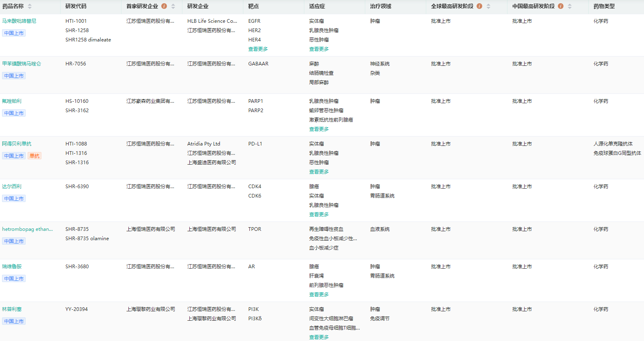Click the 中国最高研发阶段 info icon
Screen dimensions: 644x341
(x=561, y=6)
